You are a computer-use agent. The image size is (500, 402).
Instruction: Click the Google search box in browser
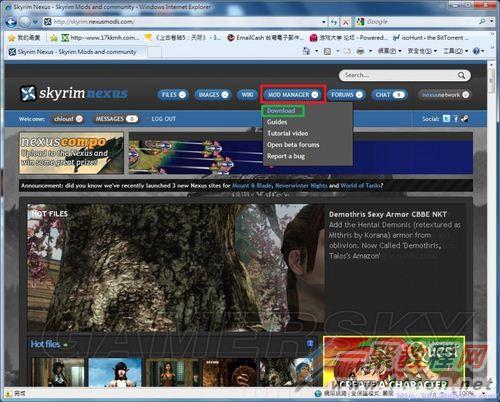pyautogui.click(x=417, y=22)
